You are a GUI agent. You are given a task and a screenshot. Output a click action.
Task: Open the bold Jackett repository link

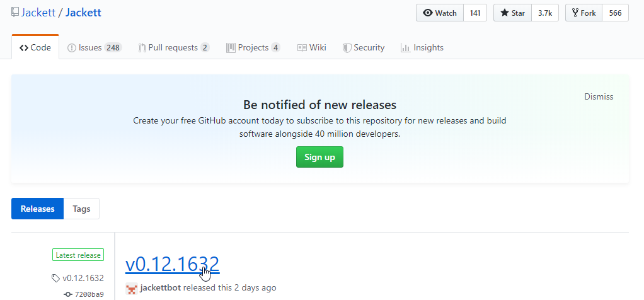coord(83,13)
